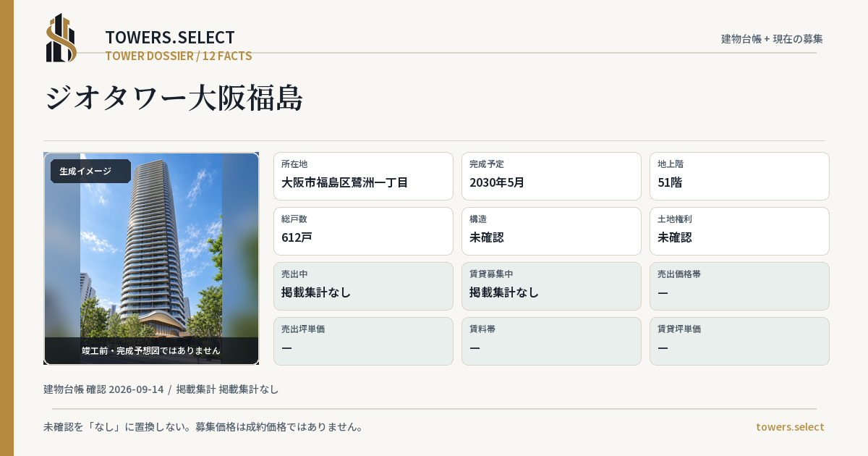Click the 建物台帳 + 現在の募集 header label
The height and width of the screenshot is (456, 868).
point(772,39)
